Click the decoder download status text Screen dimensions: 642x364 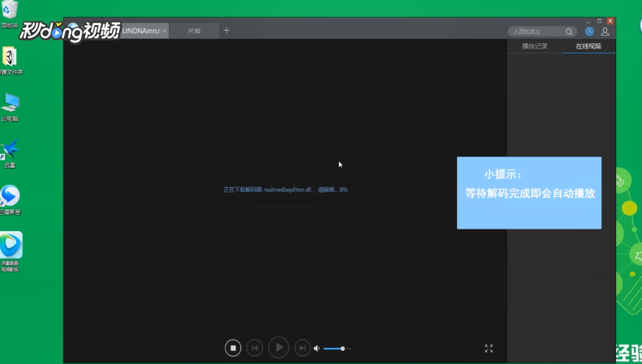(x=286, y=190)
